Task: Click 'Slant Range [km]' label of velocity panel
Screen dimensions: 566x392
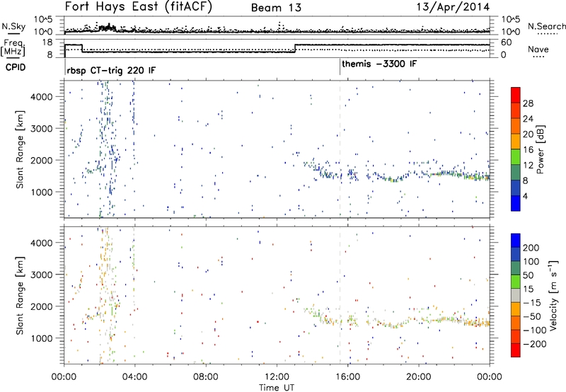Action: (x=20, y=296)
